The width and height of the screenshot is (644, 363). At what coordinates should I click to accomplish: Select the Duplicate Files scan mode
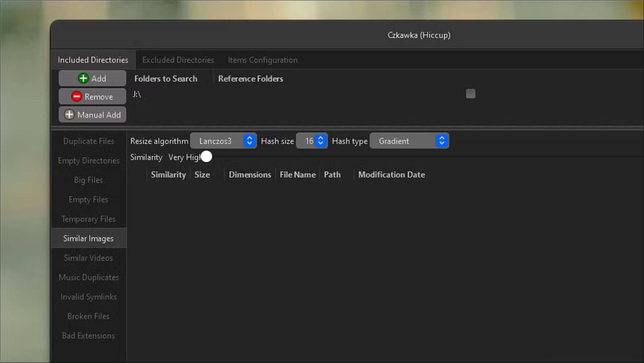(x=88, y=141)
